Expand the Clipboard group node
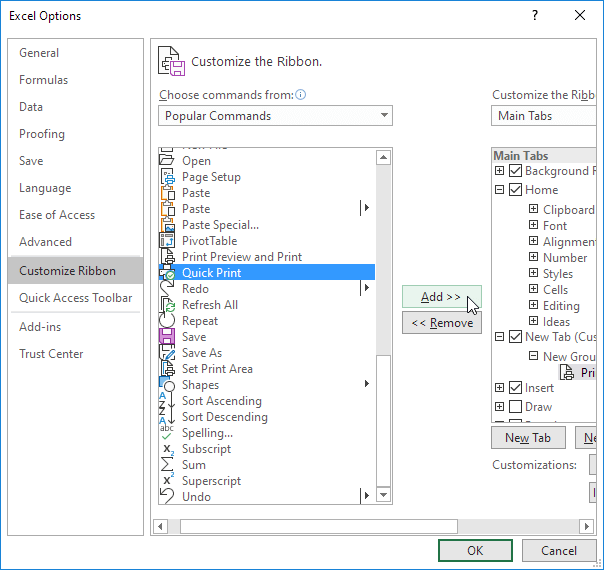Image resolution: width=604 pixels, height=570 pixels. [x=534, y=210]
